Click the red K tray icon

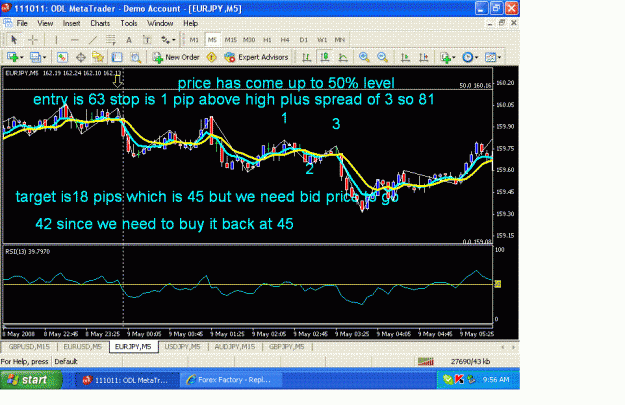tap(460, 379)
